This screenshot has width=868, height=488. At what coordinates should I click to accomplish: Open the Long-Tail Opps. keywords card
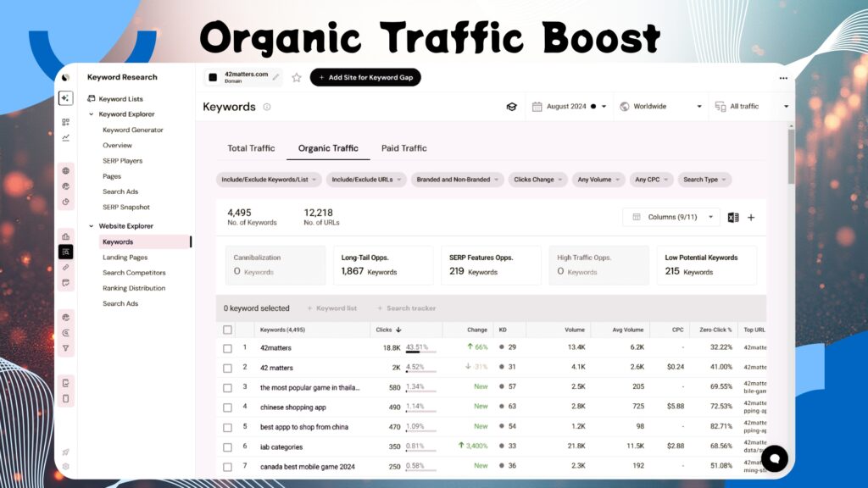point(383,265)
